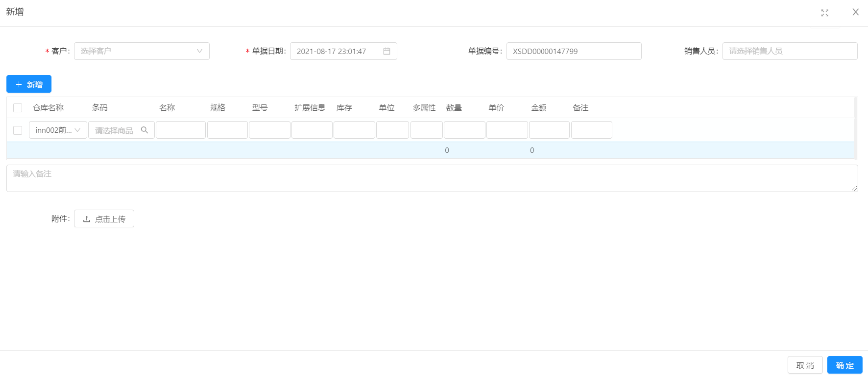The width and height of the screenshot is (868, 375).
Task: Click the 附件 label
Action: 61,219
